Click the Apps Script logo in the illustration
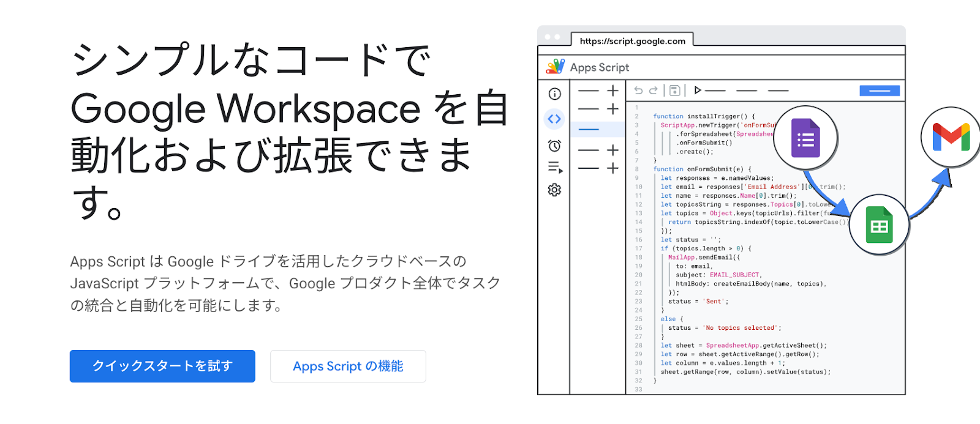980x424 pixels. [556, 67]
